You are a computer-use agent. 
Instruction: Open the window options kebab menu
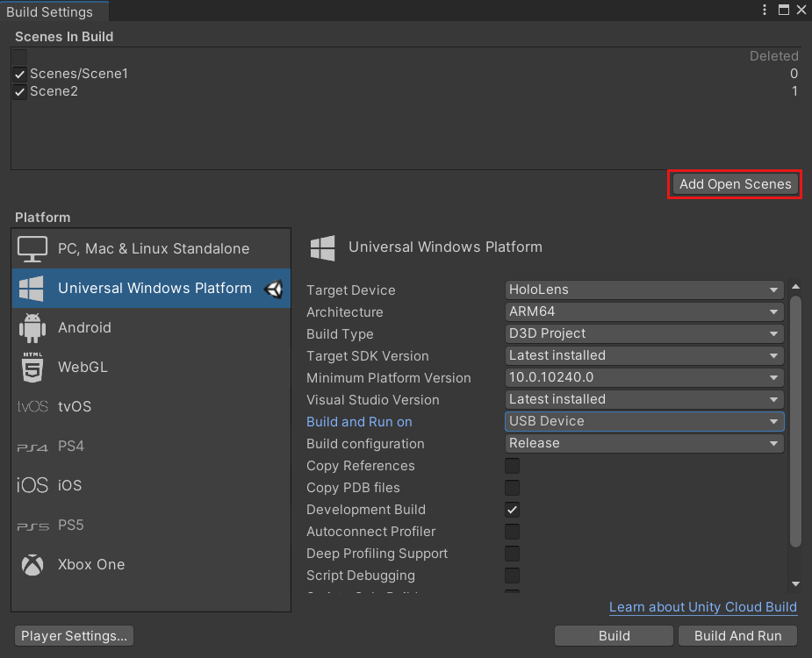tap(765, 10)
